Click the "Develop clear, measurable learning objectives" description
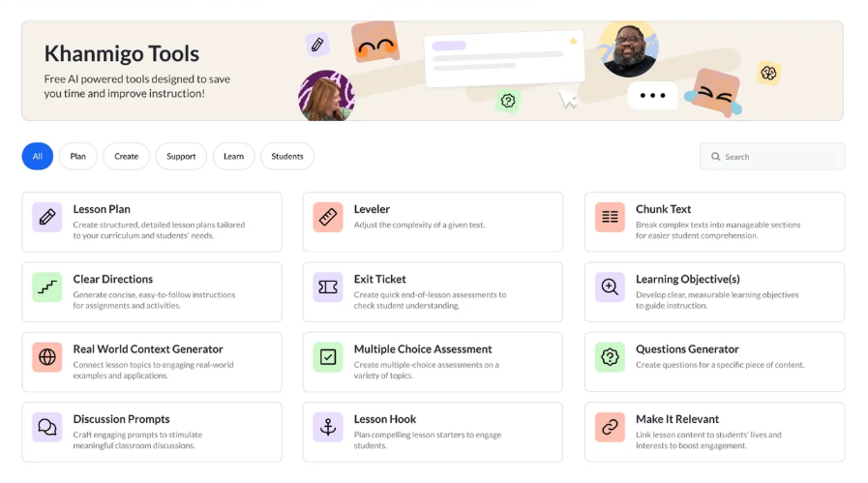The width and height of the screenshot is (868, 483). point(717,300)
